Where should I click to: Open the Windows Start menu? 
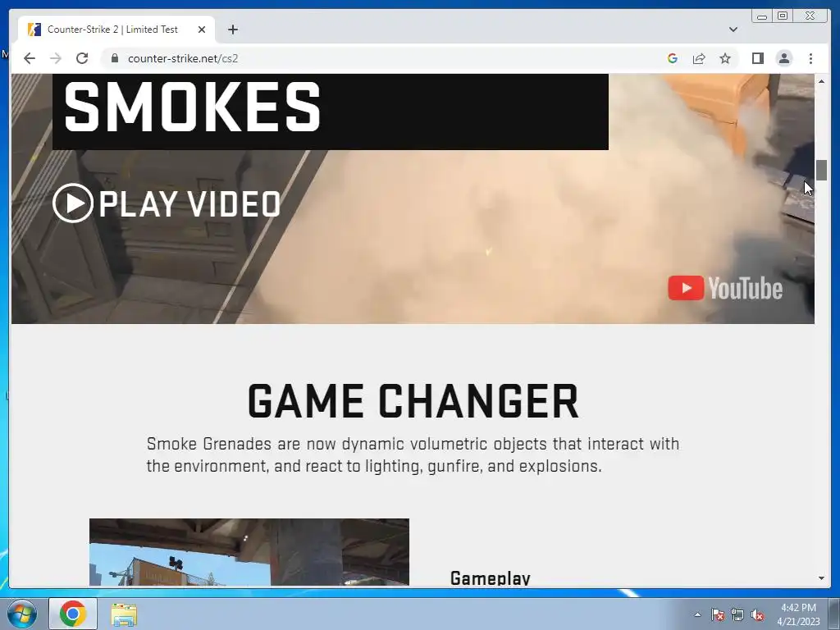22,614
